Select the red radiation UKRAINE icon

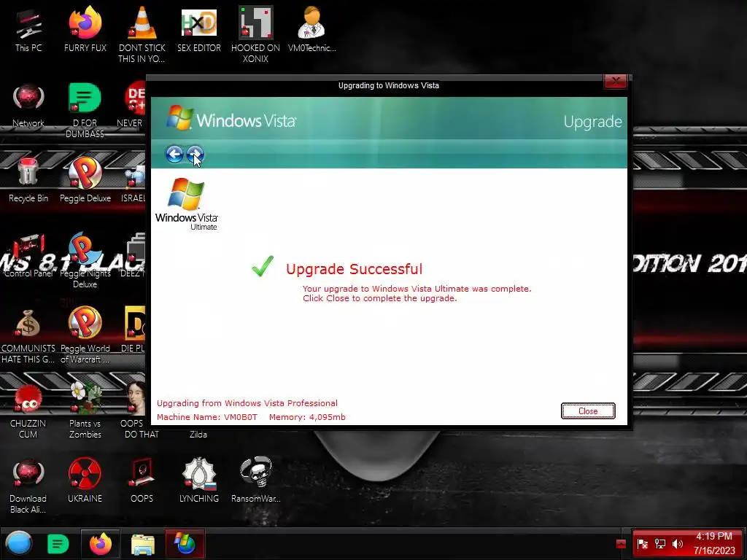pos(85,481)
